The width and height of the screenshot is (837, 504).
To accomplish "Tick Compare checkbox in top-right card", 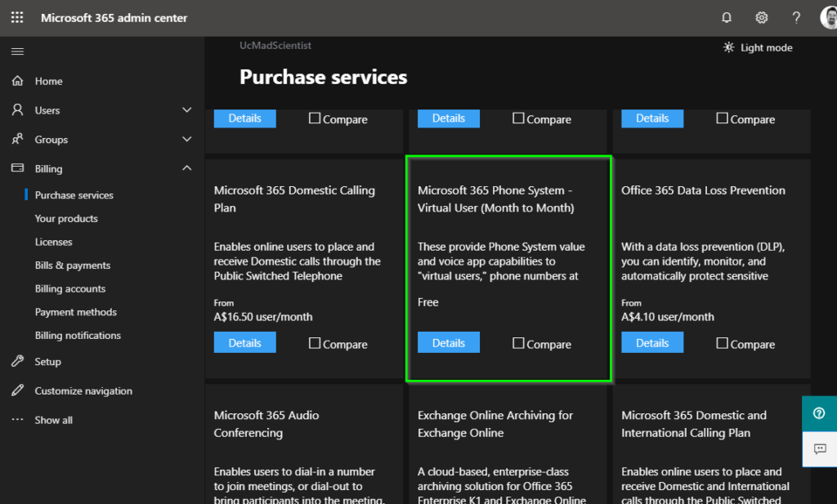I will 722,118.
